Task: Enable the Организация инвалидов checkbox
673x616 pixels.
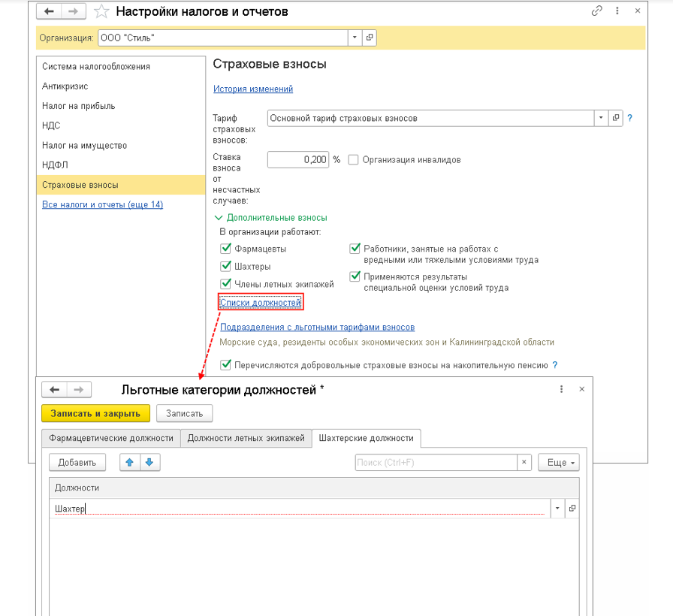Action: click(x=354, y=159)
